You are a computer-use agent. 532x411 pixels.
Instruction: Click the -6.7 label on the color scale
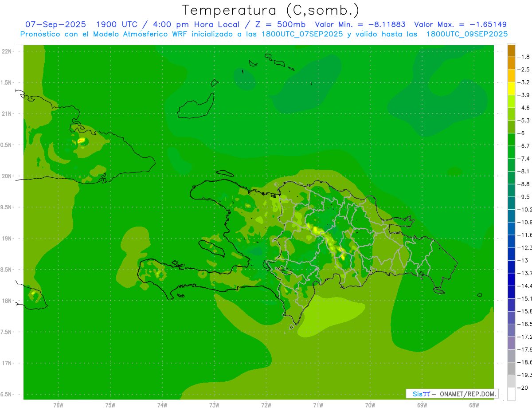525,146
